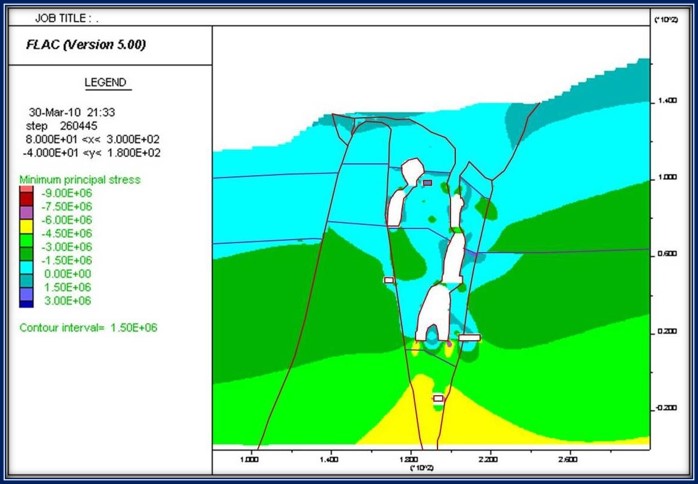
Task: Click the 30-Mar-10 21:33 timestamp
Action: tap(72, 113)
